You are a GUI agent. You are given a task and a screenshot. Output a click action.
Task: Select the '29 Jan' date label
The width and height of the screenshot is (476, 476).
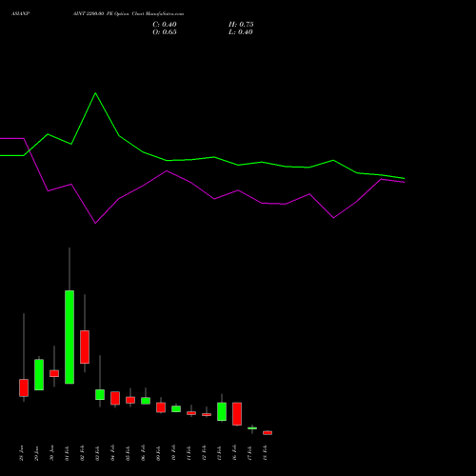click(x=37, y=453)
